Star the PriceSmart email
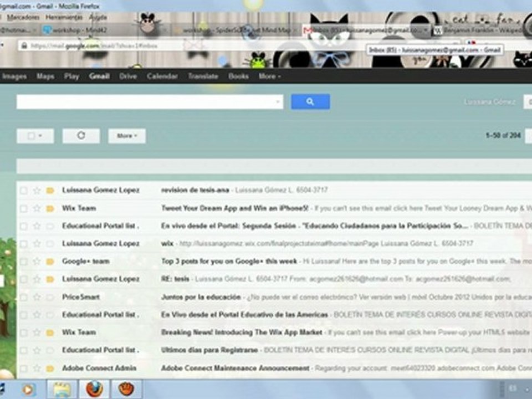This screenshot has height=399, width=532. pos(37,297)
